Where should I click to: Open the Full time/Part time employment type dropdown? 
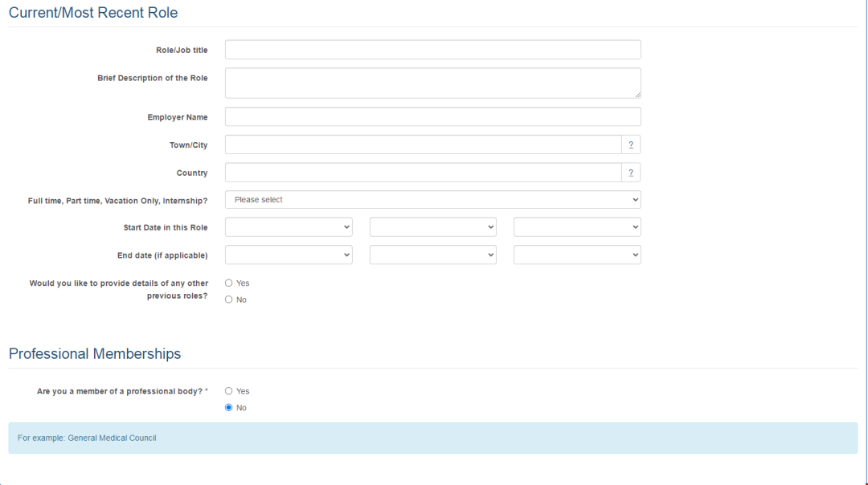pyautogui.click(x=432, y=200)
